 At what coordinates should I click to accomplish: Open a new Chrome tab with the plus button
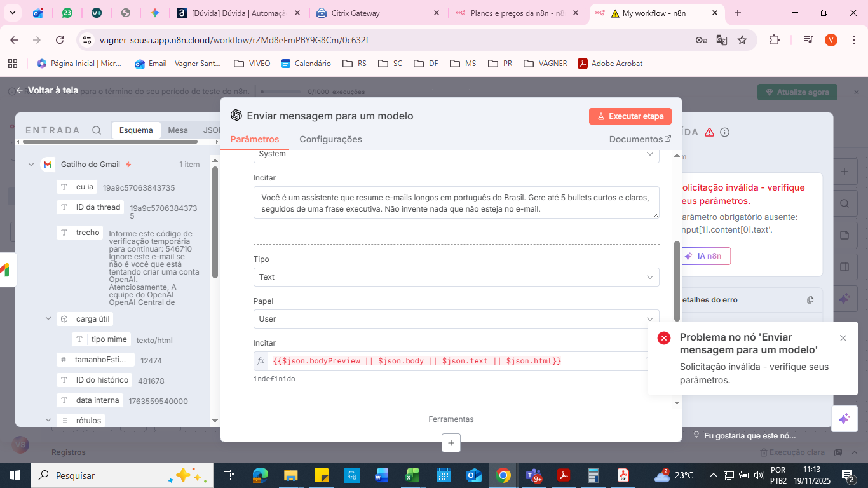tap(738, 13)
